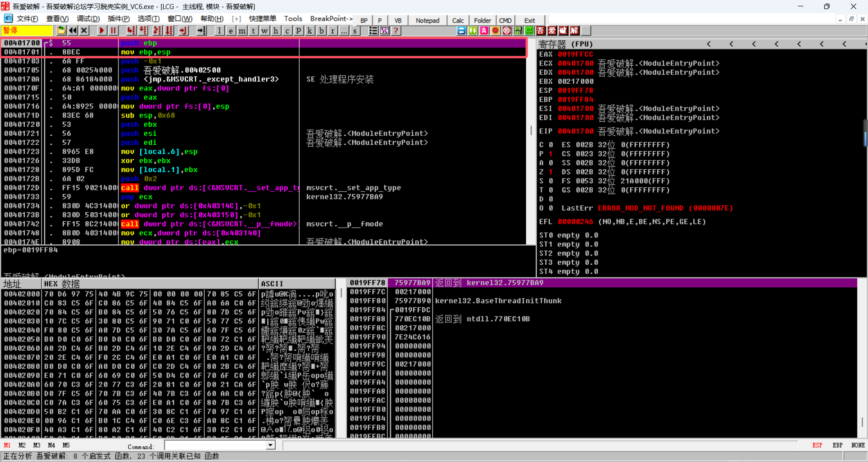This screenshot has width=868, height=462.
Task: Open the 选项(T) Options menu
Action: pos(149,19)
